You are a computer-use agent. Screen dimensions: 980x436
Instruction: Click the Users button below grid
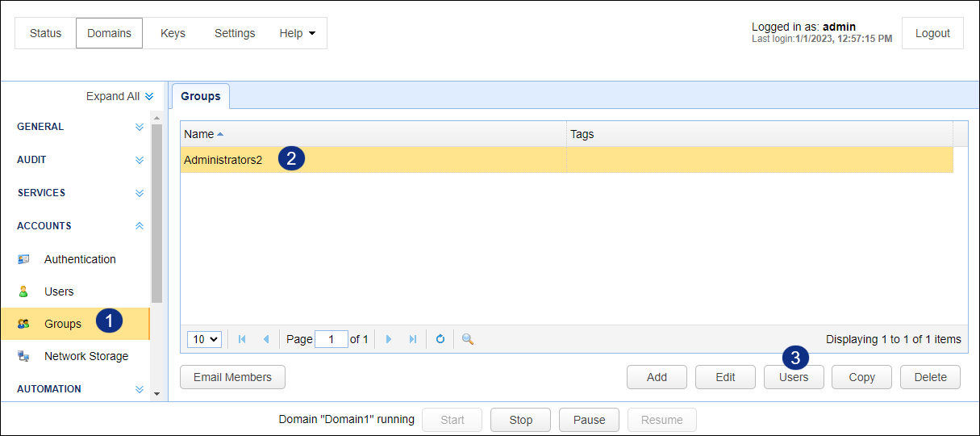point(794,377)
